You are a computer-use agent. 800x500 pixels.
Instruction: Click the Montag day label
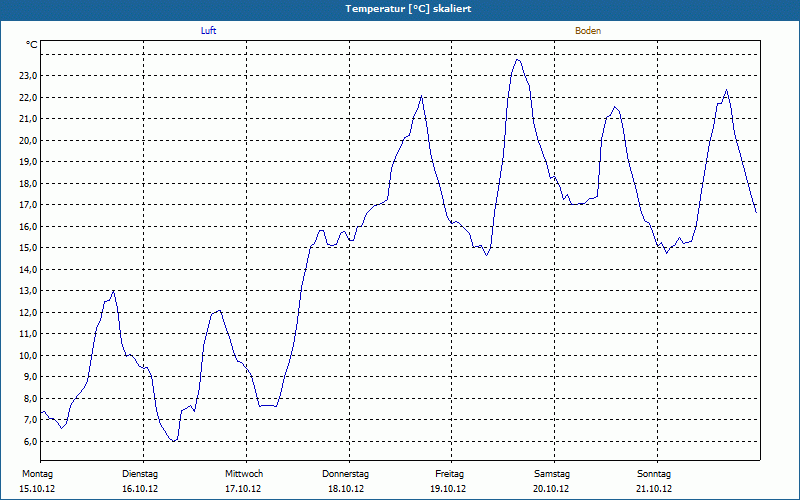tap(37, 474)
